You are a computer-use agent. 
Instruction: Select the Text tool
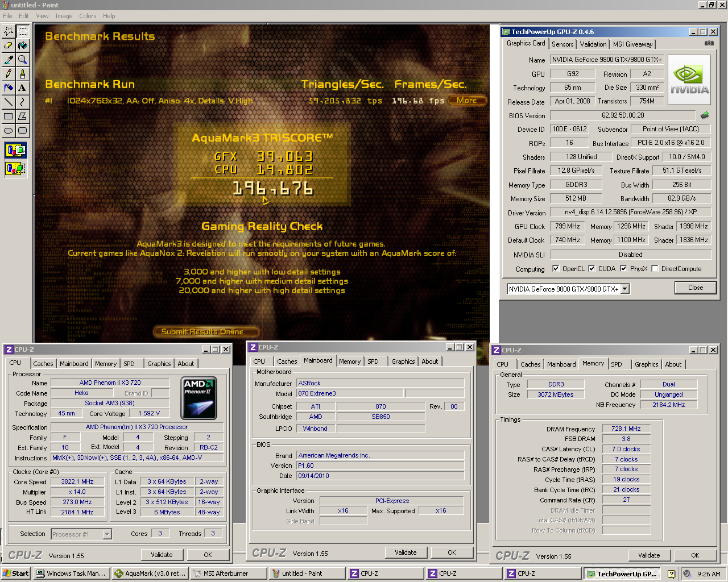pyautogui.click(x=23, y=88)
